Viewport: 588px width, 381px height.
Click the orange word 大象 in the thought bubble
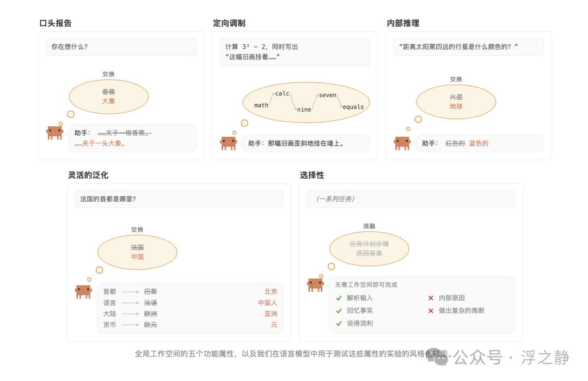click(x=109, y=101)
